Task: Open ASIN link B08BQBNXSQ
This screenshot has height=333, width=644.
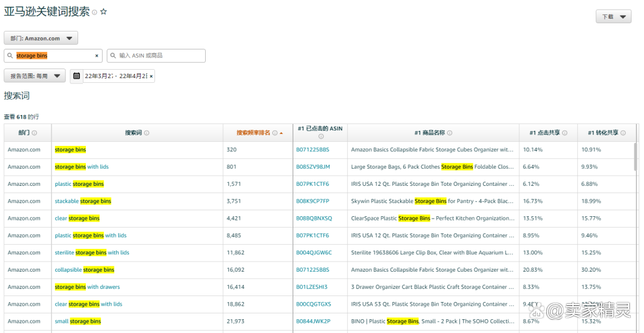Action: (314, 219)
